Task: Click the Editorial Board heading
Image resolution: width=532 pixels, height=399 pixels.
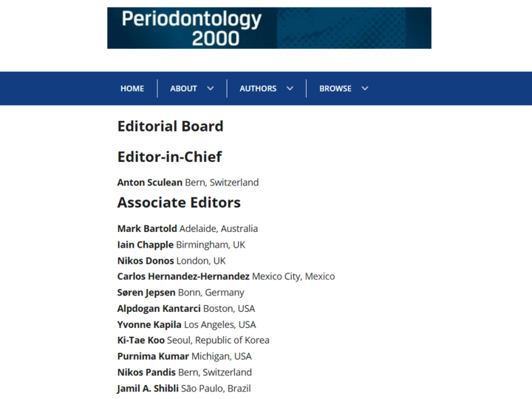Action: [170, 126]
